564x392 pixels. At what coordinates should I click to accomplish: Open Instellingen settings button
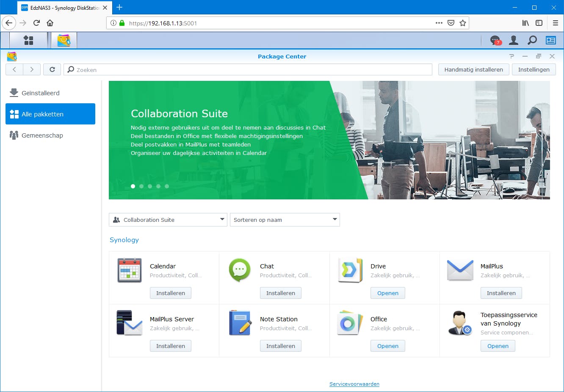(x=534, y=69)
